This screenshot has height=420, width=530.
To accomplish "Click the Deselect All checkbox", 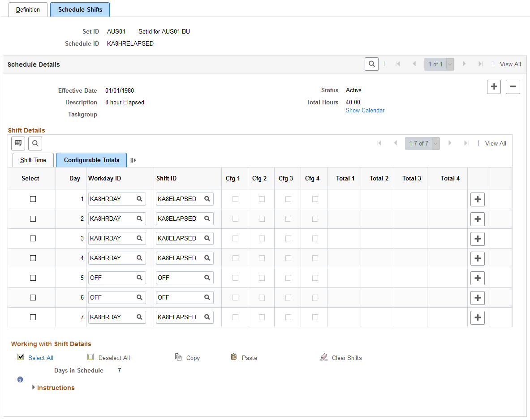I will [x=90, y=357].
